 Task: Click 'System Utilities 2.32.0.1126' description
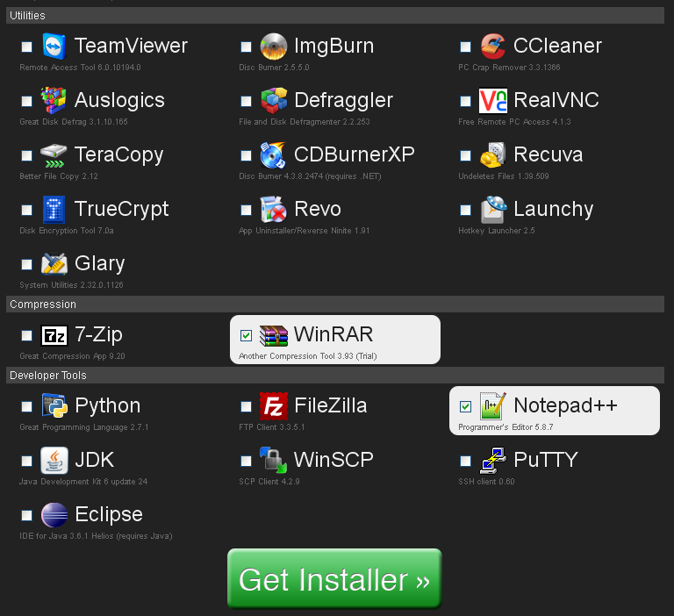pos(71,285)
